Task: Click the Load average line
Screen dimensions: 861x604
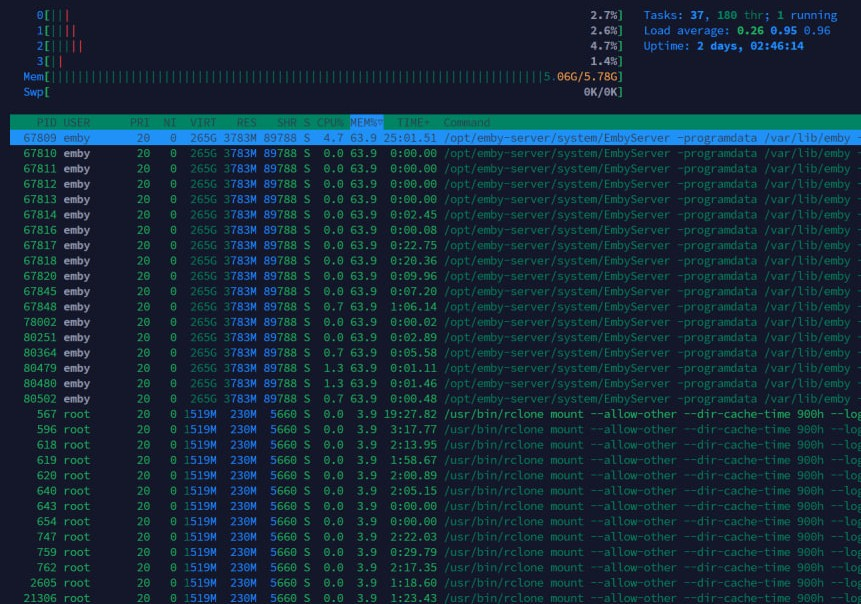Action: pyautogui.click(x=737, y=31)
